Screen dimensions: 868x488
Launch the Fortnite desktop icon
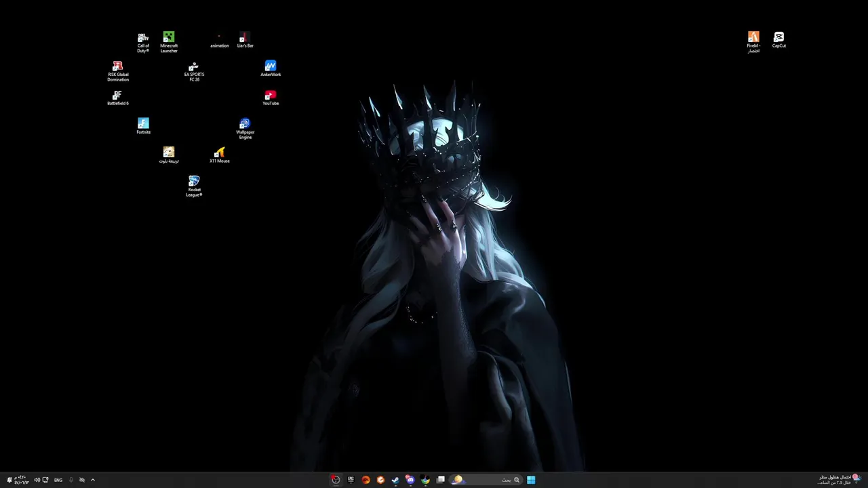[143, 126]
